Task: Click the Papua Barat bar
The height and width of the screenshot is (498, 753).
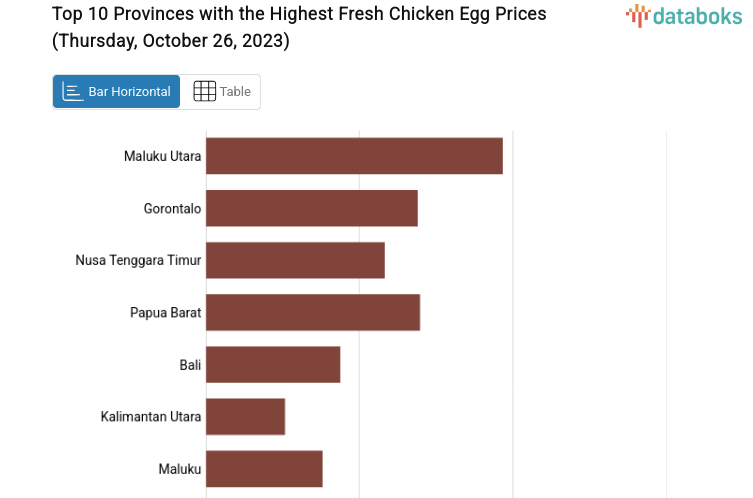Action: [313, 312]
